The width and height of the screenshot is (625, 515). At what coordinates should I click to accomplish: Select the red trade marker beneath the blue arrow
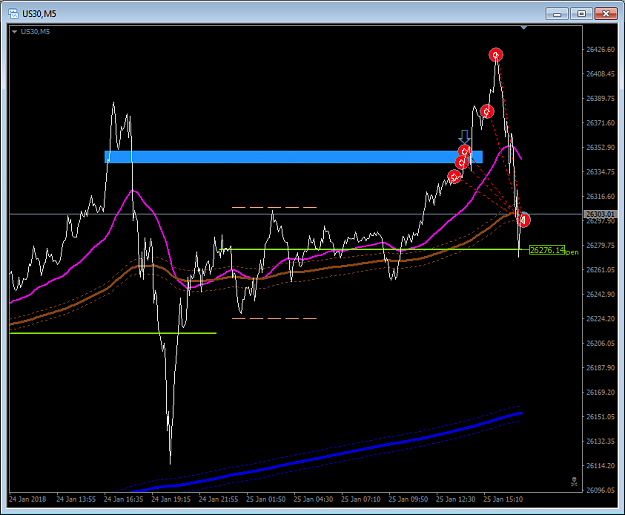click(465, 151)
